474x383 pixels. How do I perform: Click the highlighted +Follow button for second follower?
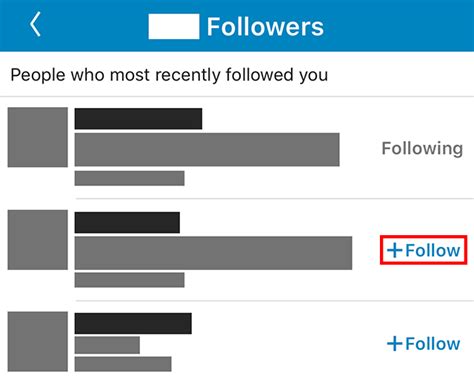point(423,250)
